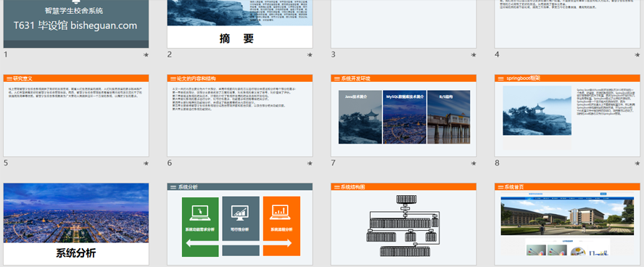This screenshot has width=644, height=267.
Task: Select the 系统开发环境 slide thumbnail
Action: pos(404,115)
